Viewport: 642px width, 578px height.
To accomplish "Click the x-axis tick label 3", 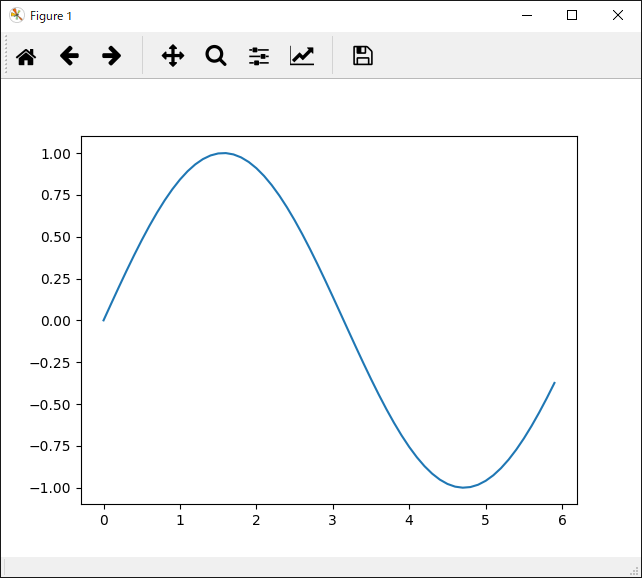I will point(332,520).
